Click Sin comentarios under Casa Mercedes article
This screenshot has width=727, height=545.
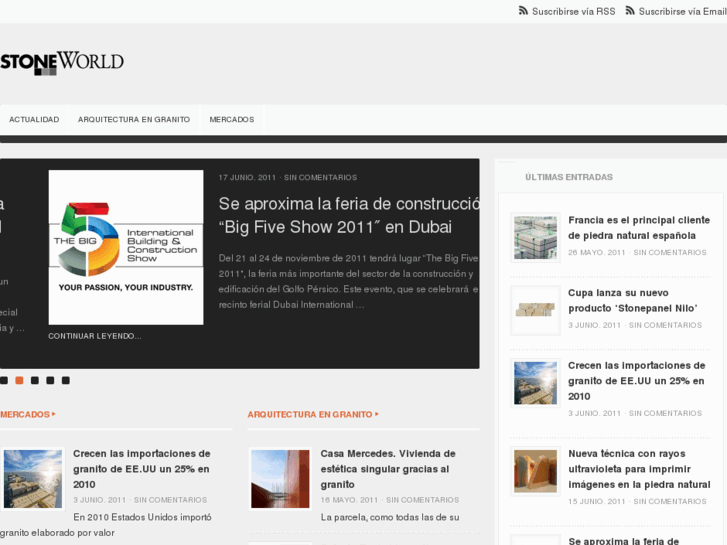point(423,500)
